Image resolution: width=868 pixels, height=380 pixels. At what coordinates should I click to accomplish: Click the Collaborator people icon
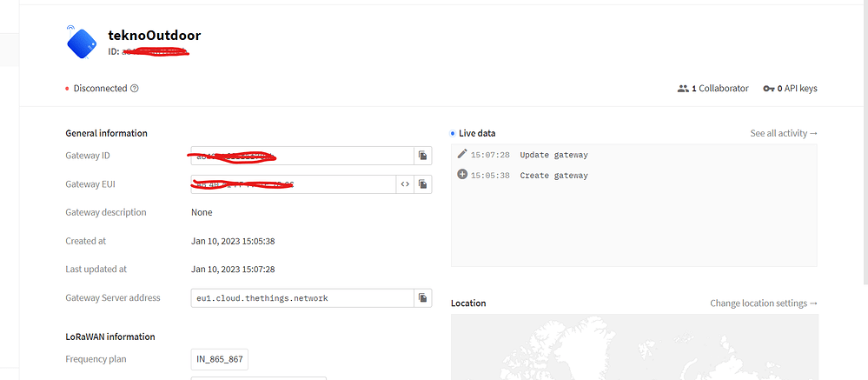click(683, 89)
